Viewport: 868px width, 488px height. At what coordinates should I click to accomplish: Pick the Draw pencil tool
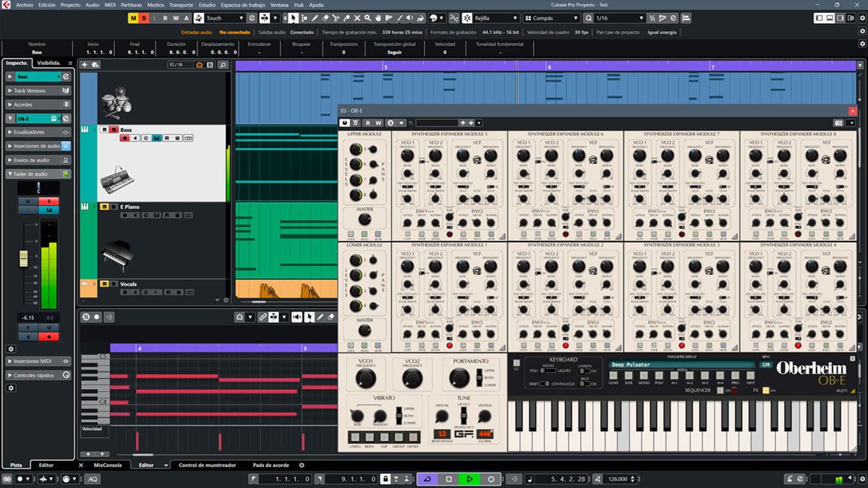pos(315,18)
